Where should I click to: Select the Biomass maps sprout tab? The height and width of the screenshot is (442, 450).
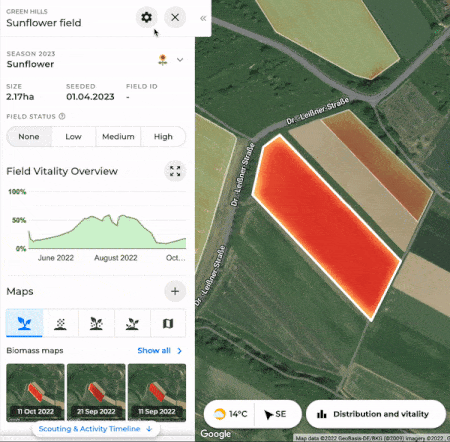coord(24,323)
